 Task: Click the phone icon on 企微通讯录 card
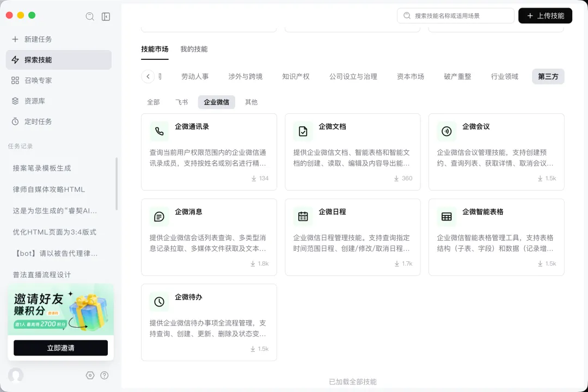coord(159,131)
